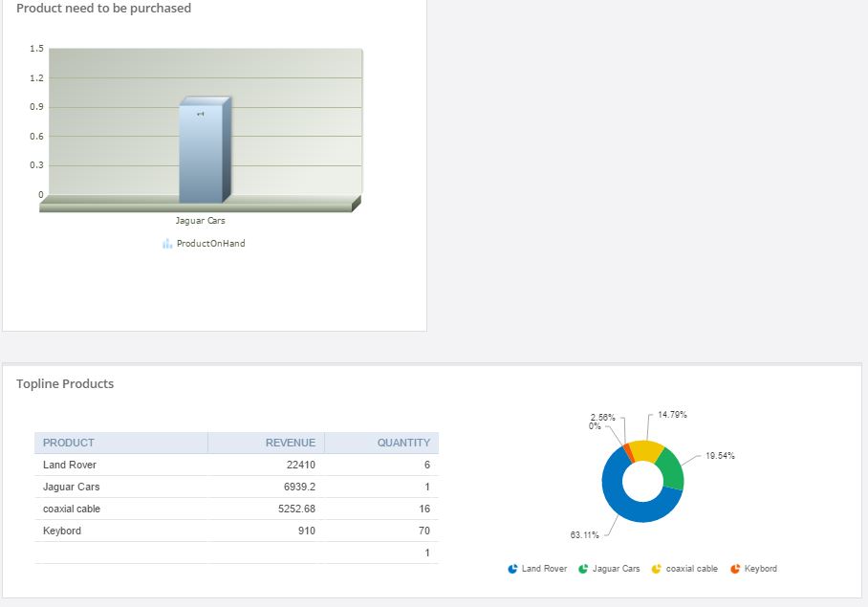Click the Product need to be purchased title
The image size is (868, 607).
[x=104, y=9]
